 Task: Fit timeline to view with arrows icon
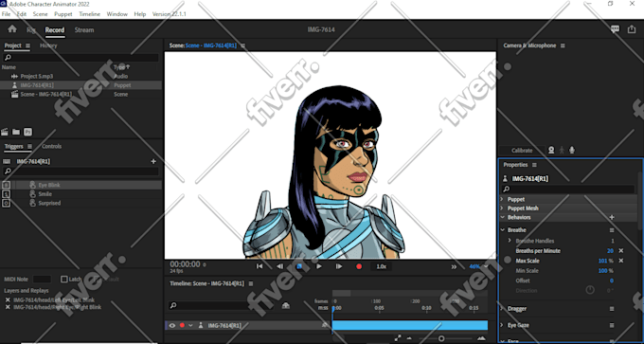coord(398,337)
